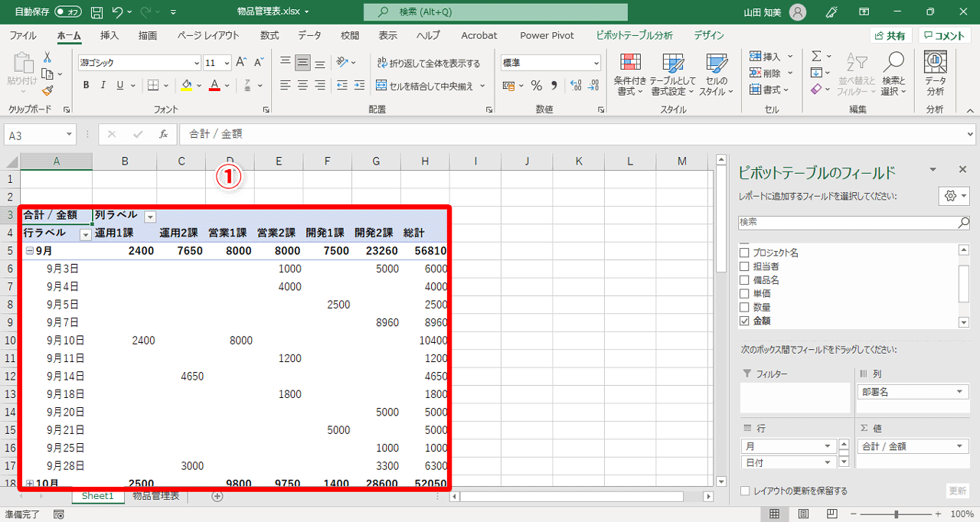The image size is (980, 522).
Task: Open Format as Table (テーブルとして書式設定)
Action: tap(673, 74)
